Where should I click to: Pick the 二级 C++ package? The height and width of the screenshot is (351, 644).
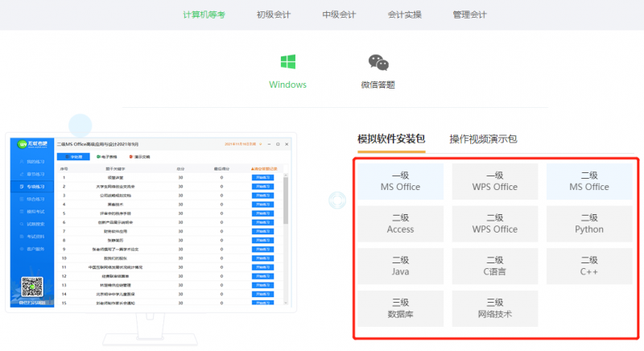589,266
